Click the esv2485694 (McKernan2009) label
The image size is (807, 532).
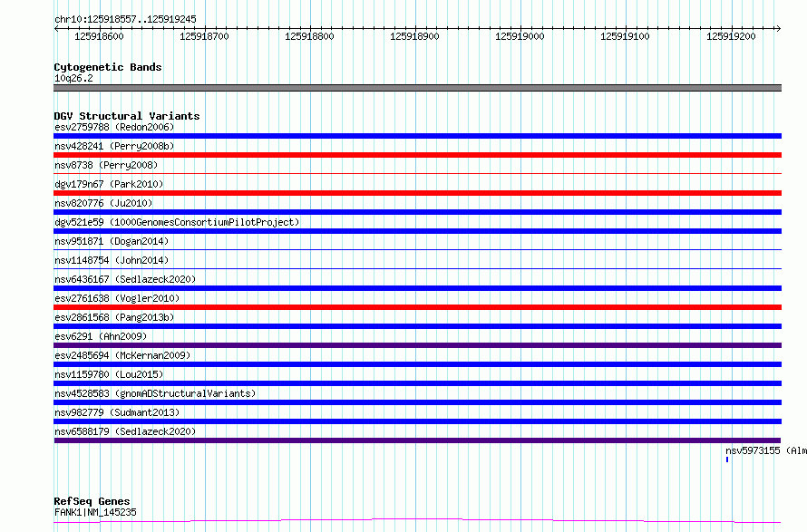coord(122,355)
